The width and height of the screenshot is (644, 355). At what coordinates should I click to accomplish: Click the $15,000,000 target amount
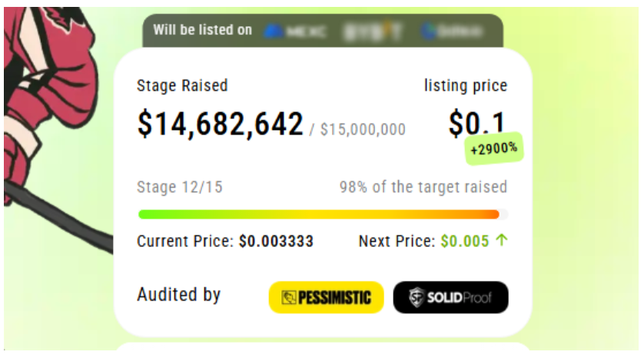point(363,129)
